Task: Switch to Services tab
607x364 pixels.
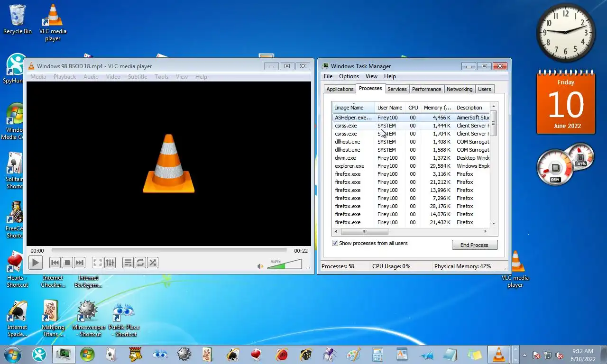Action: [x=397, y=89]
